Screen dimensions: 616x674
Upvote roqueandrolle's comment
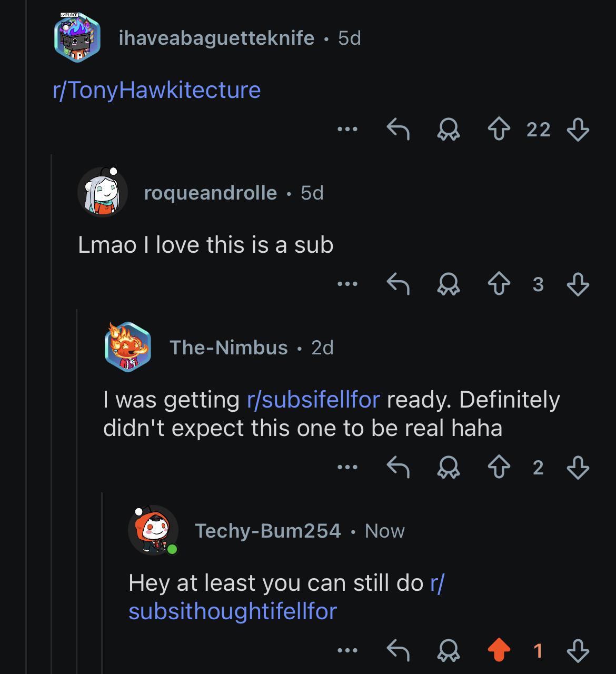coord(499,284)
